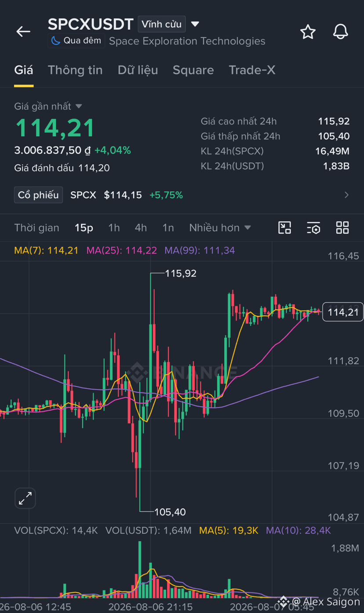Select the 1n timeframe

(x=168, y=228)
